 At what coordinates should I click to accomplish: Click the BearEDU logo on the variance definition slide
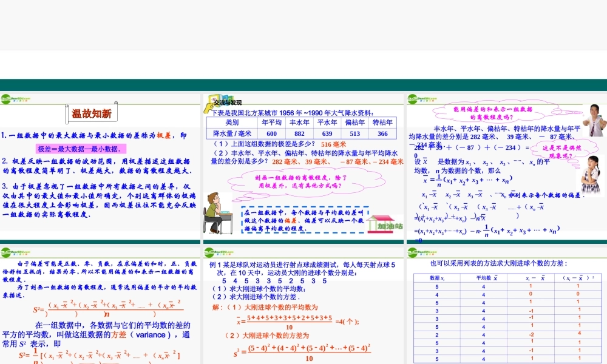point(16,252)
